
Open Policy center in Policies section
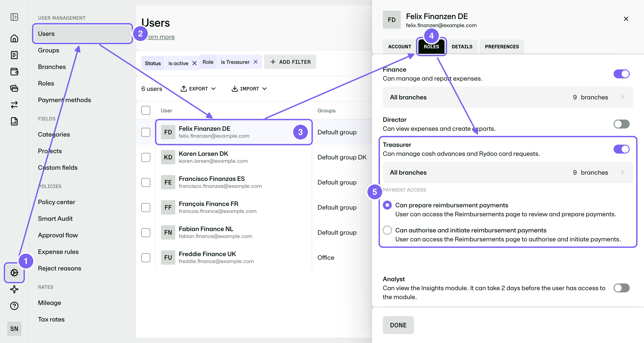click(57, 202)
